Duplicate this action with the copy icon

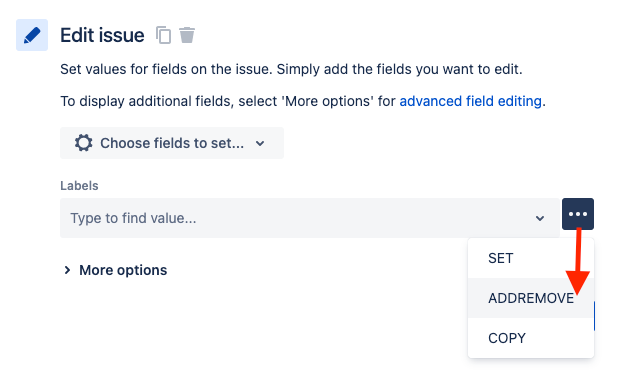click(163, 35)
